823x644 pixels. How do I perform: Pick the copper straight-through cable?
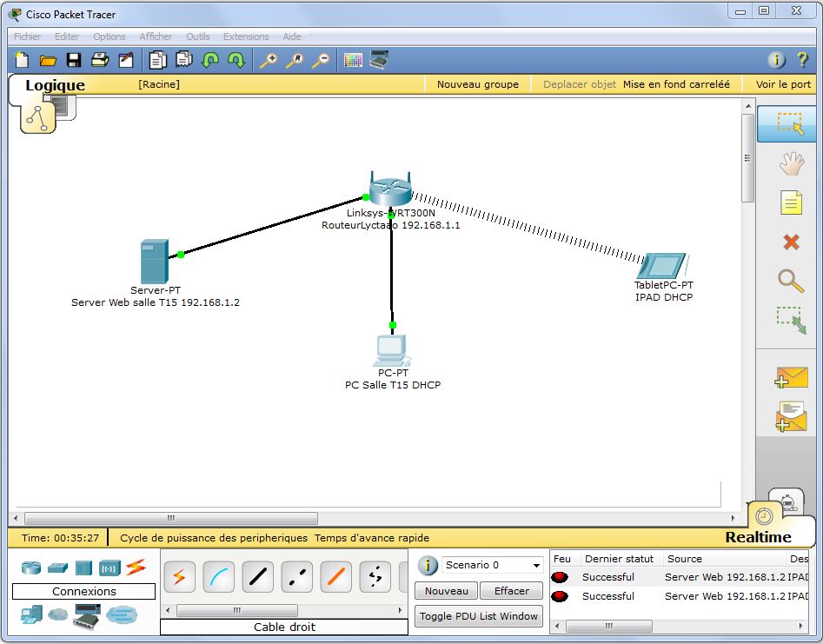(258, 577)
